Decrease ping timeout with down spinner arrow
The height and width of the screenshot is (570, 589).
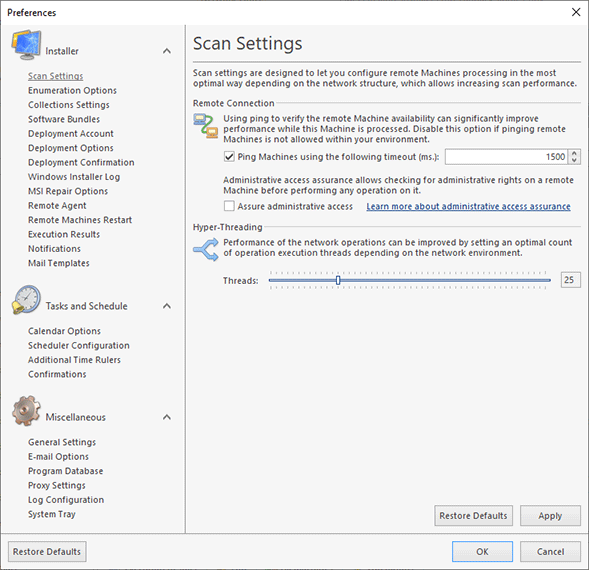[574, 160]
